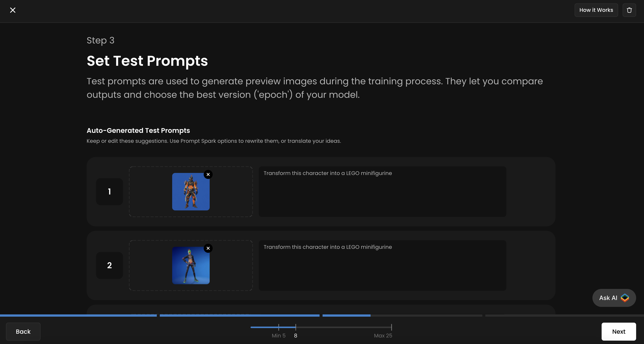Image resolution: width=644 pixels, height=344 pixels.
Task: Select prompt number 1 badge
Action: (109, 192)
